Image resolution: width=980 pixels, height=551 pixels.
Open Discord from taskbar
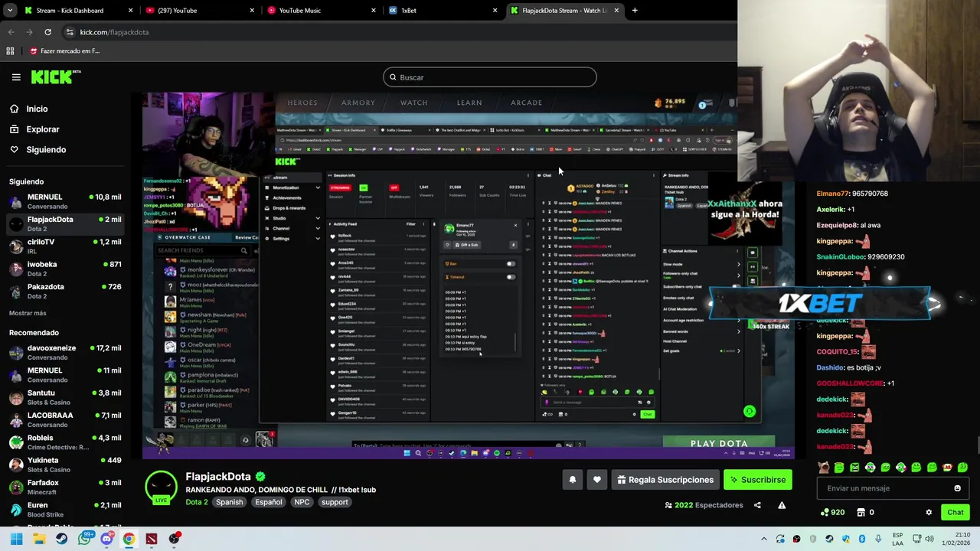pyautogui.click(x=106, y=539)
